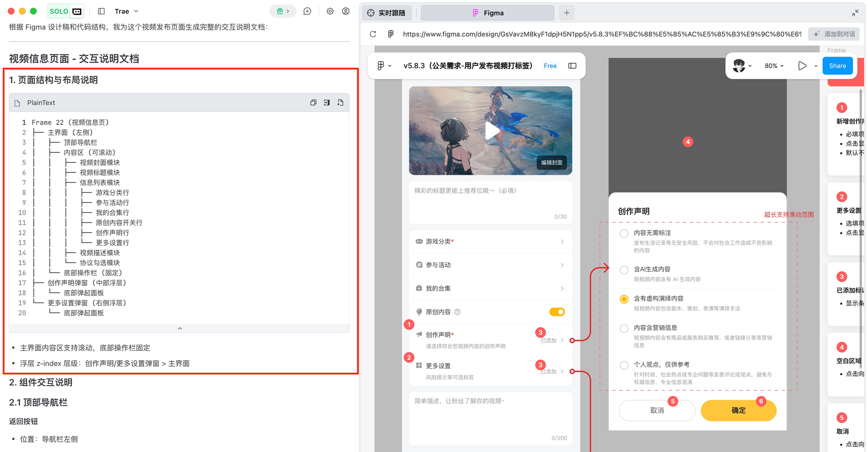Reload the Figma page

pyautogui.click(x=373, y=34)
